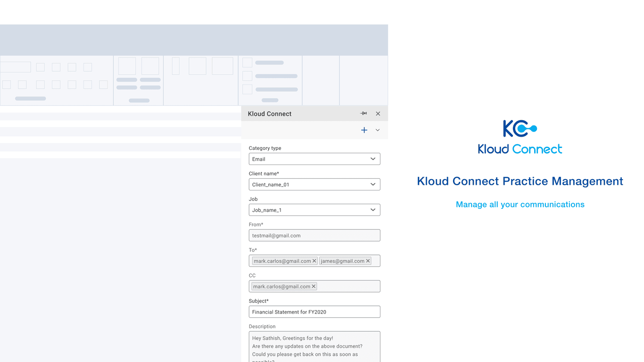Screen dimensions: 644x362
Task: Click the james@gmail.com recipient chip
Action: (345, 261)
